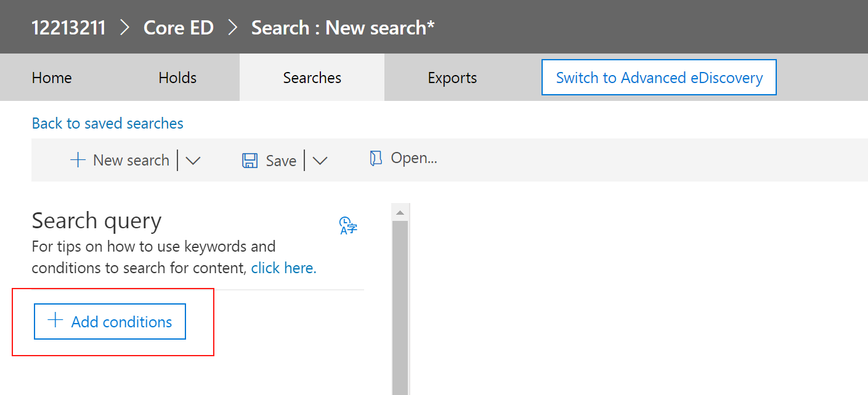This screenshot has width=868, height=395.
Task: Click the floppy disk Save icon
Action: 249,159
